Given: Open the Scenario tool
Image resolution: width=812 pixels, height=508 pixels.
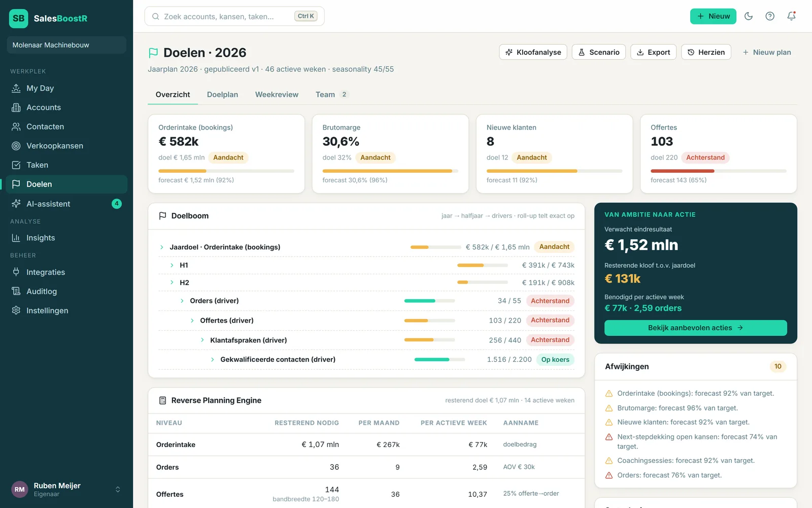Looking at the screenshot, I should pos(599,52).
